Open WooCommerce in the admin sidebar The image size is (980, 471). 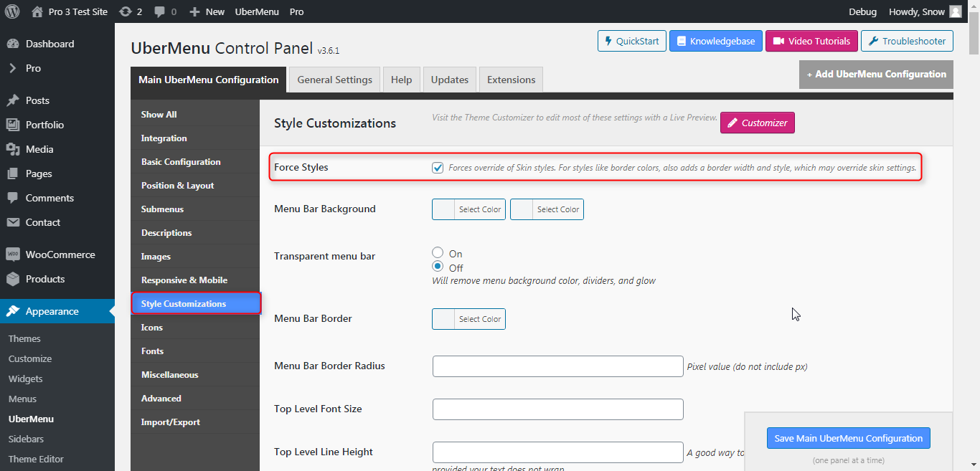(57, 254)
